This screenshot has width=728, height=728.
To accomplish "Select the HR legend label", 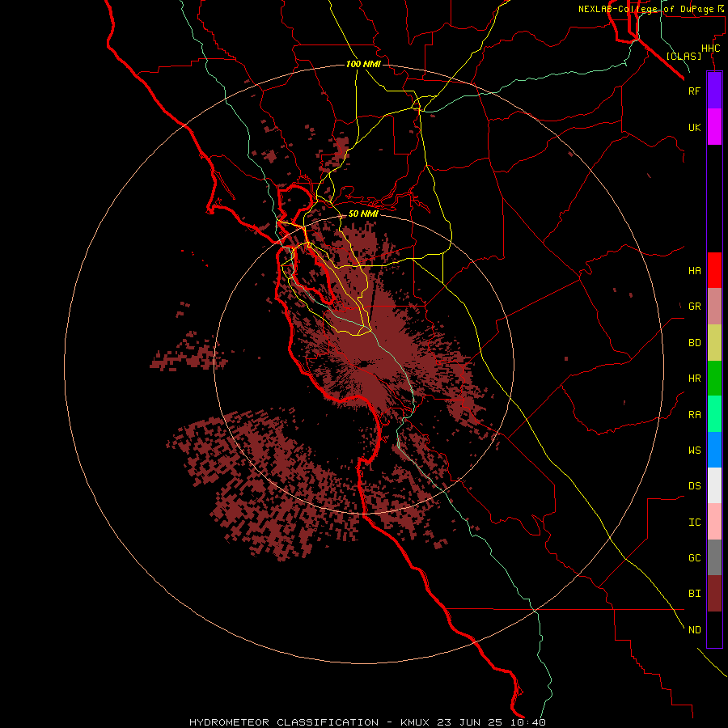I will point(694,379).
